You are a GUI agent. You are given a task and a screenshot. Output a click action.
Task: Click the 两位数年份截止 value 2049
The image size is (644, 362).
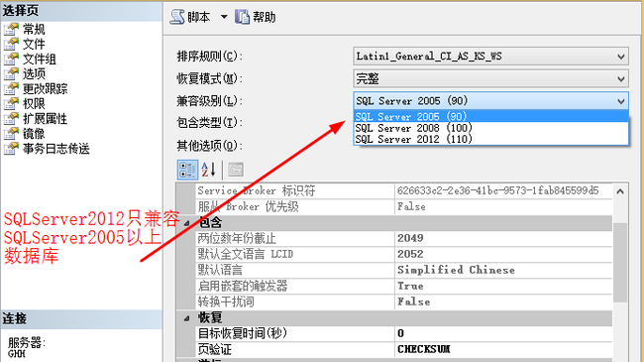410,238
